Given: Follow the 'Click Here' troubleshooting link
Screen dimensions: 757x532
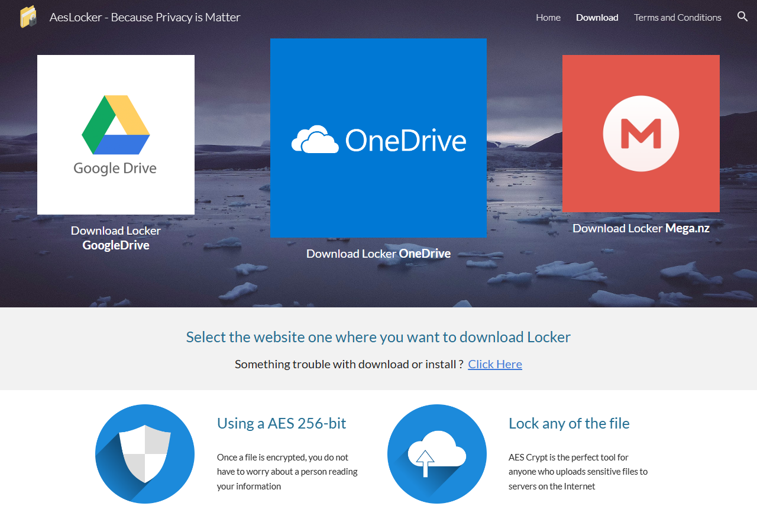Looking at the screenshot, I should coord(495,364).
